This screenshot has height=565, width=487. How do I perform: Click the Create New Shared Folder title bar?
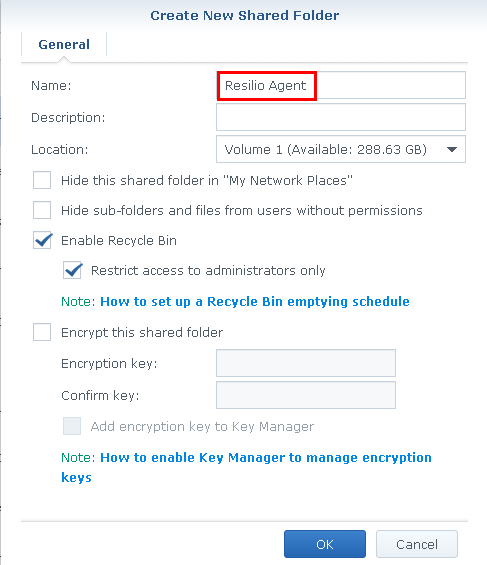coord(244,15)
